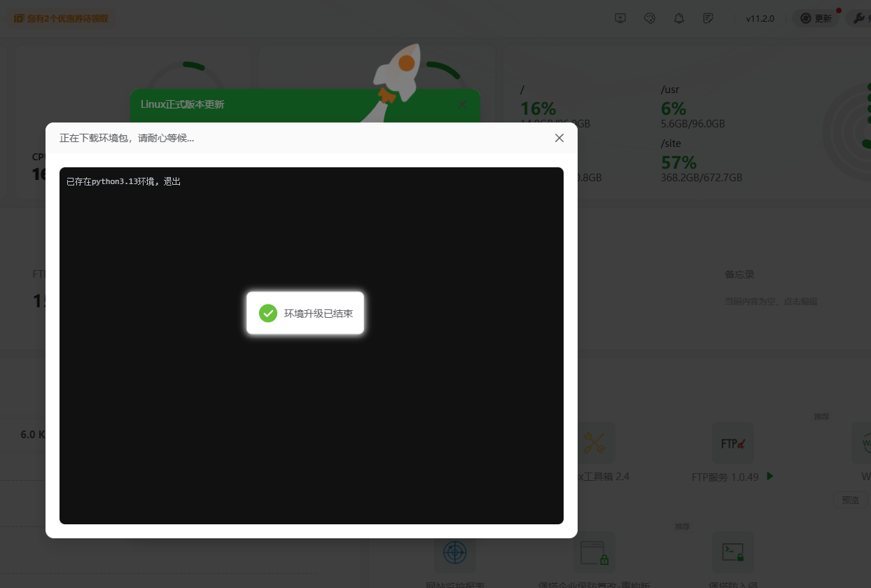Open the 网站监控报表 target-shaped icon
The width and height of the screenshot is (871, 588).
click(455, 552)
